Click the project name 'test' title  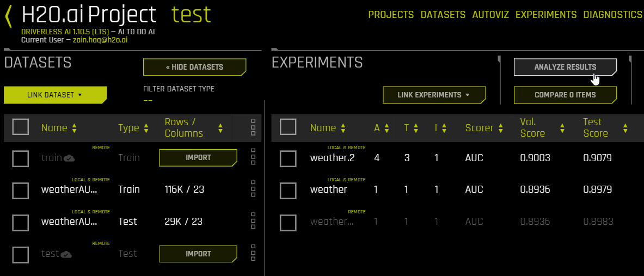(x=191, y=15)
